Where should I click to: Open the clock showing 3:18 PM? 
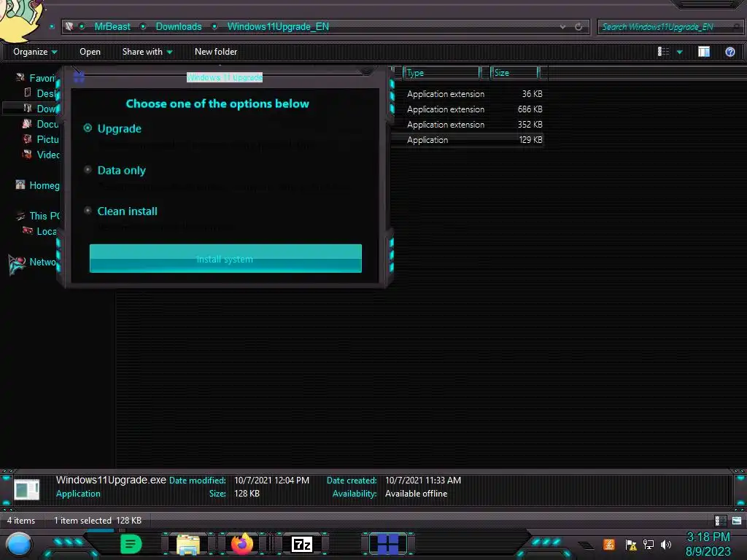(708, 537)
